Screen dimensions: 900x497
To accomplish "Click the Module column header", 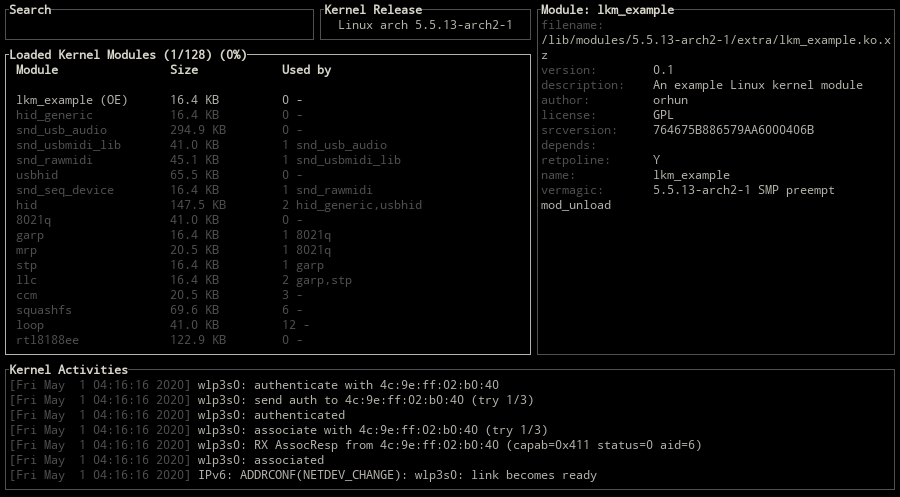I will point(37,70).
